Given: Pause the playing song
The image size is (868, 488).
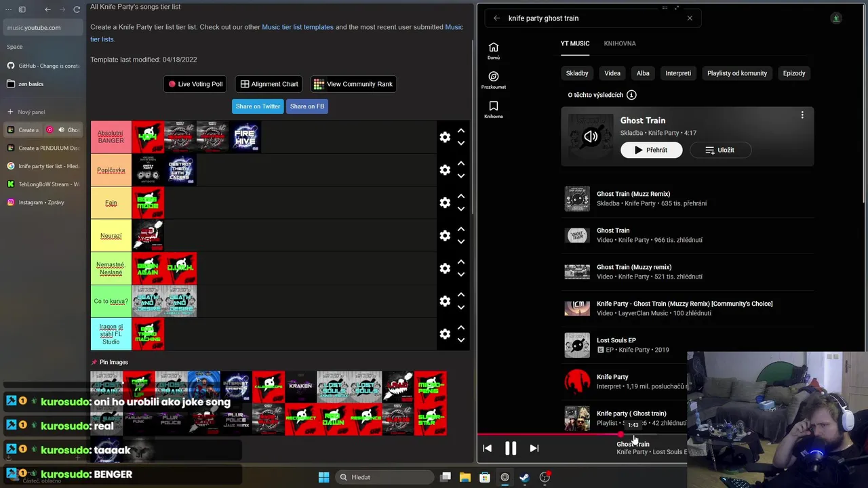Looking at the screenshot, I should tap(511, 448).
